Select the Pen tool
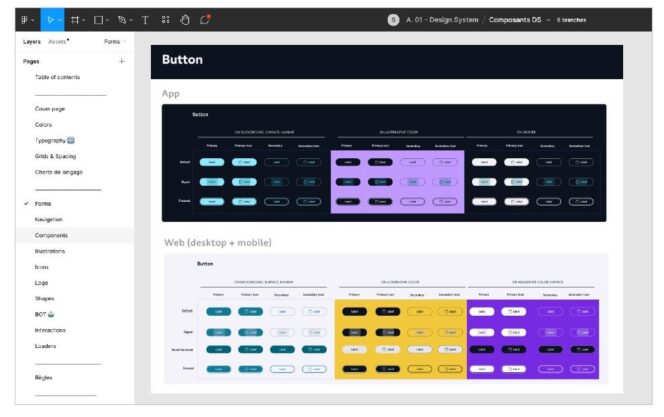Screen dimensions: 664x417 click(122, 19)
